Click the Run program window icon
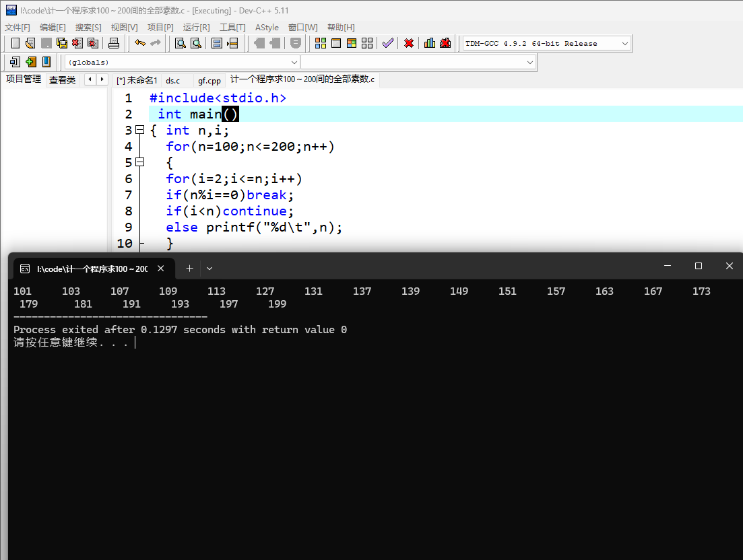743x560 pixels. pos(336,43)
